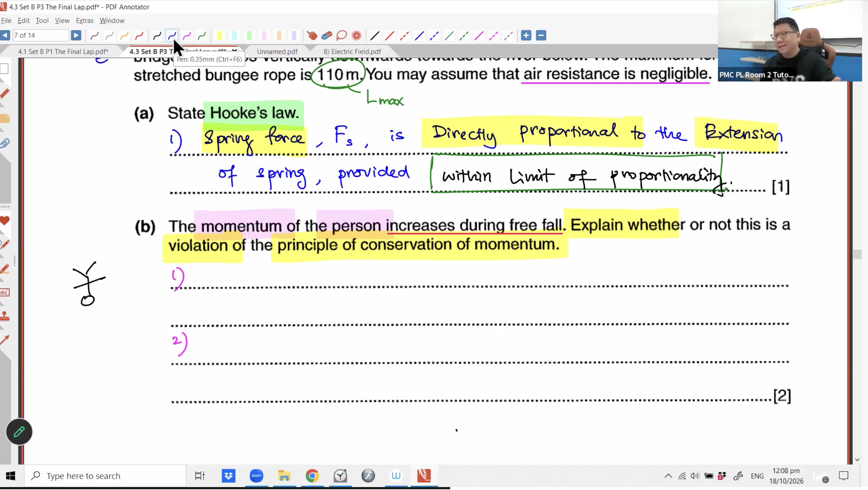The image size is (868, 490).
Task: Select the eraser tool
Action: pyautogui.click(x=327, y=36)
